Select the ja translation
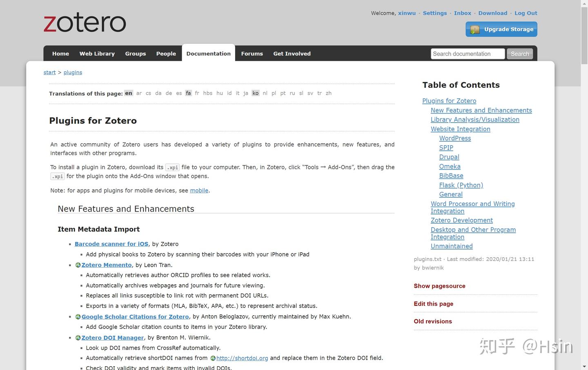 (246, 93)
